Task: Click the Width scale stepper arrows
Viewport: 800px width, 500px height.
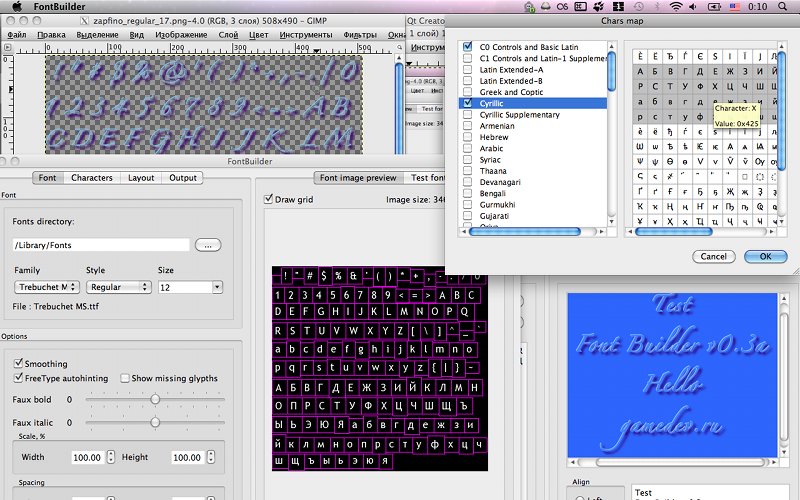Action: tap(111, 457)
